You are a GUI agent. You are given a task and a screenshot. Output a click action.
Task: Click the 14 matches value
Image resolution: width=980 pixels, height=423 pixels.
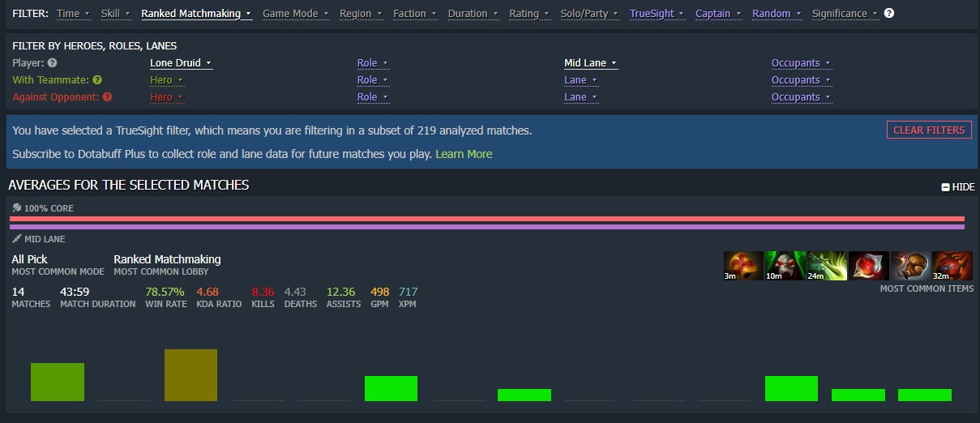(18, 292)
